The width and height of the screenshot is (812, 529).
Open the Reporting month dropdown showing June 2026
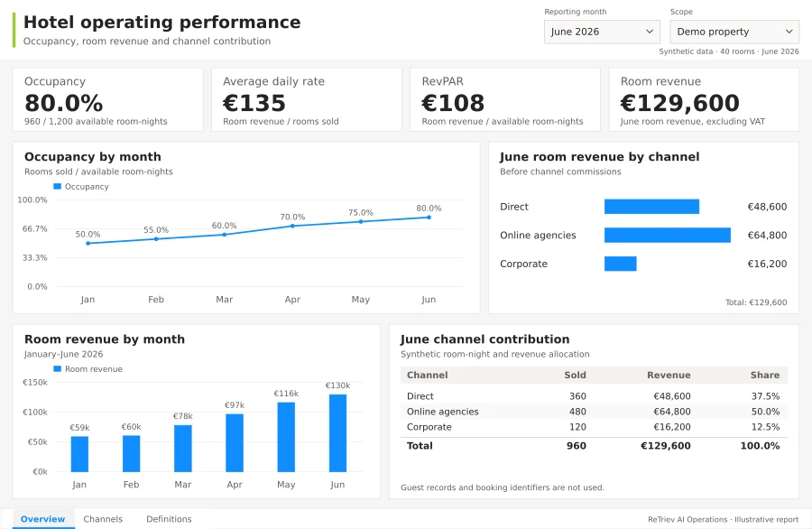pyautogui.click(x=602, y=32)
